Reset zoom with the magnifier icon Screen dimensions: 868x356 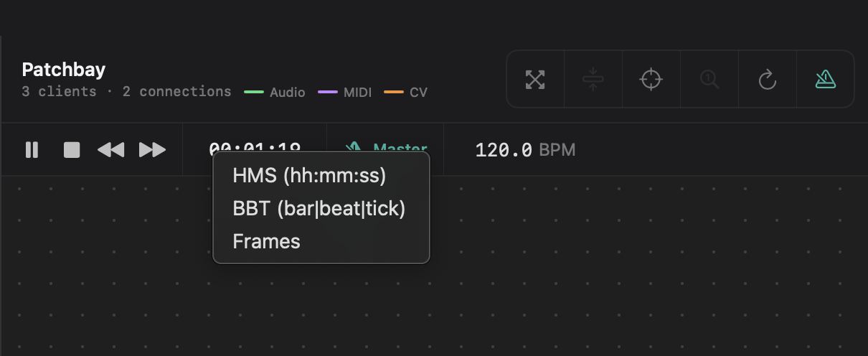point(709,79)
